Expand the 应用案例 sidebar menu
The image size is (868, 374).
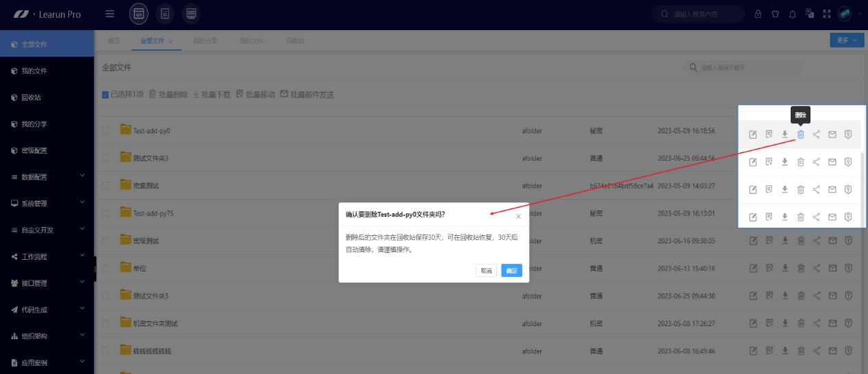coord(47,362)
